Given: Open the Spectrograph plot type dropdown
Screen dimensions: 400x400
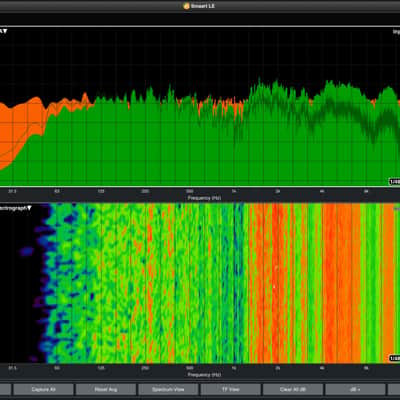Looking at the screenshot, I should [x=29, y=208].
